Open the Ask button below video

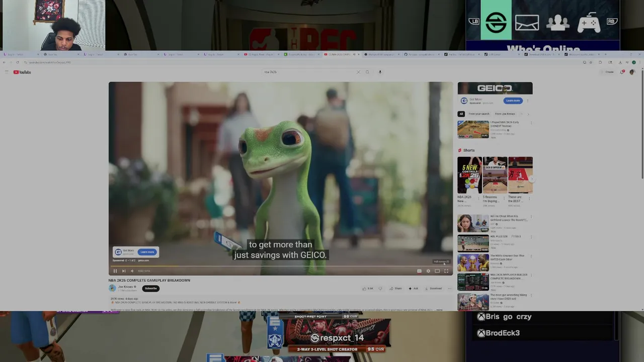414,289
